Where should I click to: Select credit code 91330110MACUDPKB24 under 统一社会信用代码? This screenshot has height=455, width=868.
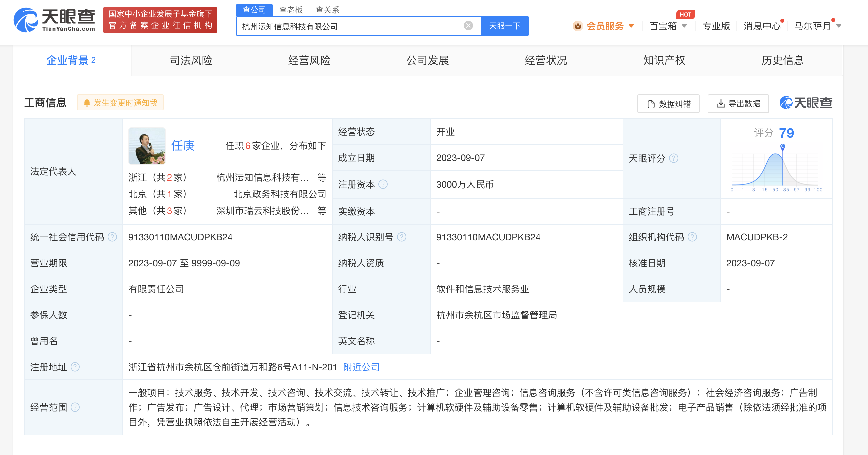click(x=180, y=237)
